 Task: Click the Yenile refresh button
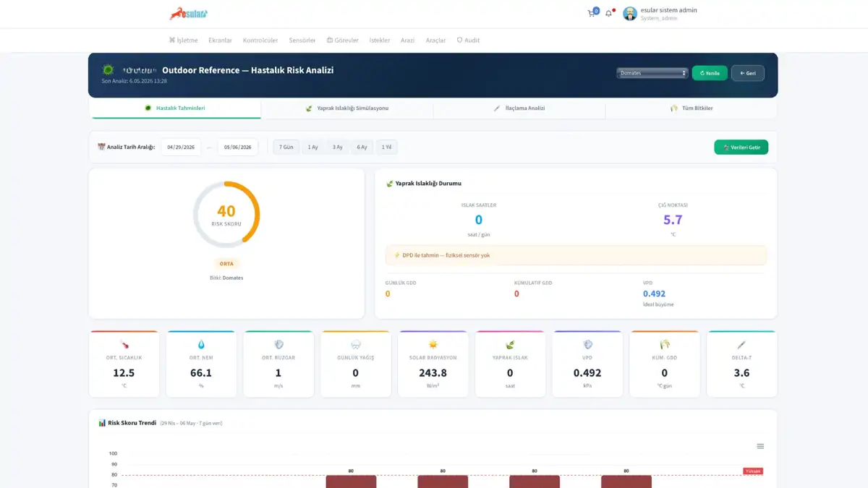[710, 73]
